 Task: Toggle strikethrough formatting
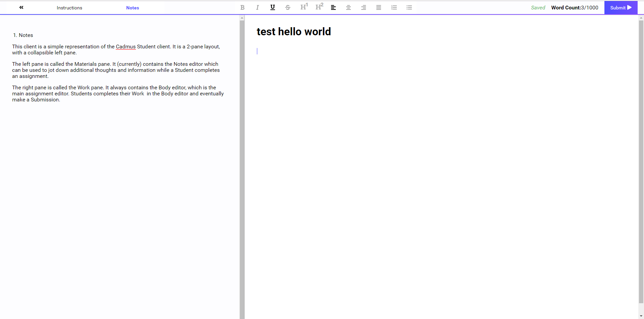pyautogui.click(x=287, y=7)
